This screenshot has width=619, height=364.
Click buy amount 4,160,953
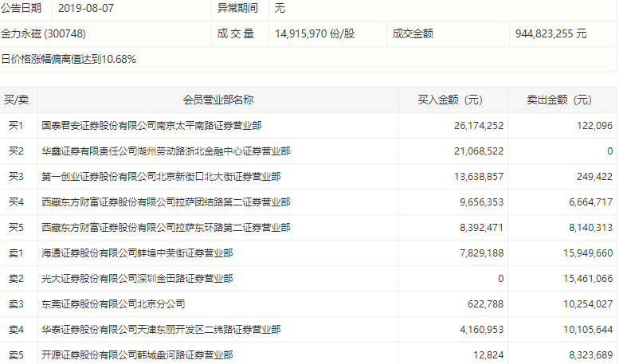point(482,330)
